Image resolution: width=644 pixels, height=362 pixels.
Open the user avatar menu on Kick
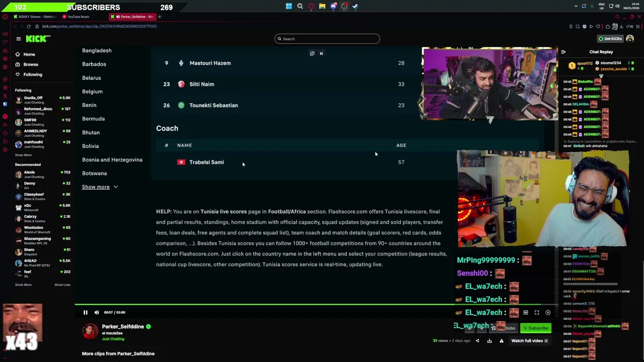[630, 39]
